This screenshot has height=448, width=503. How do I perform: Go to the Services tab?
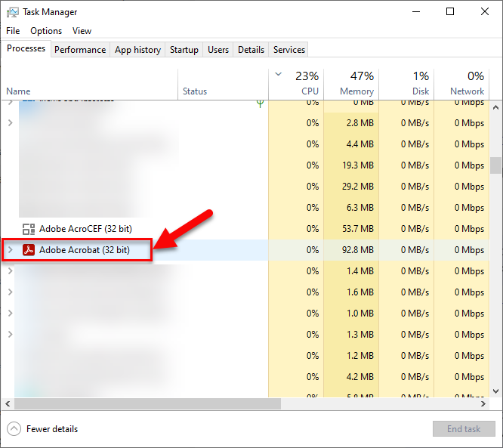(289, 50)
